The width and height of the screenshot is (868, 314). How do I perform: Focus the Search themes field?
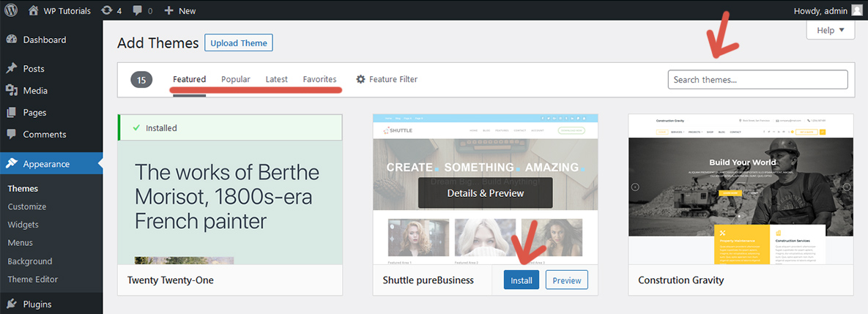[x=758, y=80]
